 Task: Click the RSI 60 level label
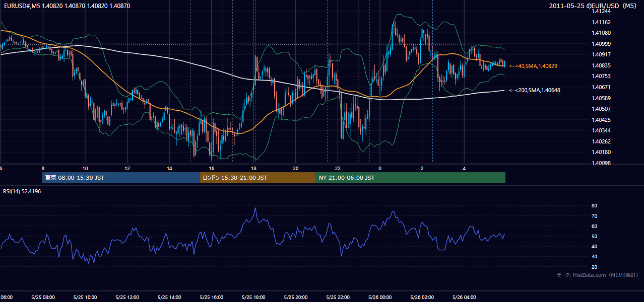[x=594, y=226]
